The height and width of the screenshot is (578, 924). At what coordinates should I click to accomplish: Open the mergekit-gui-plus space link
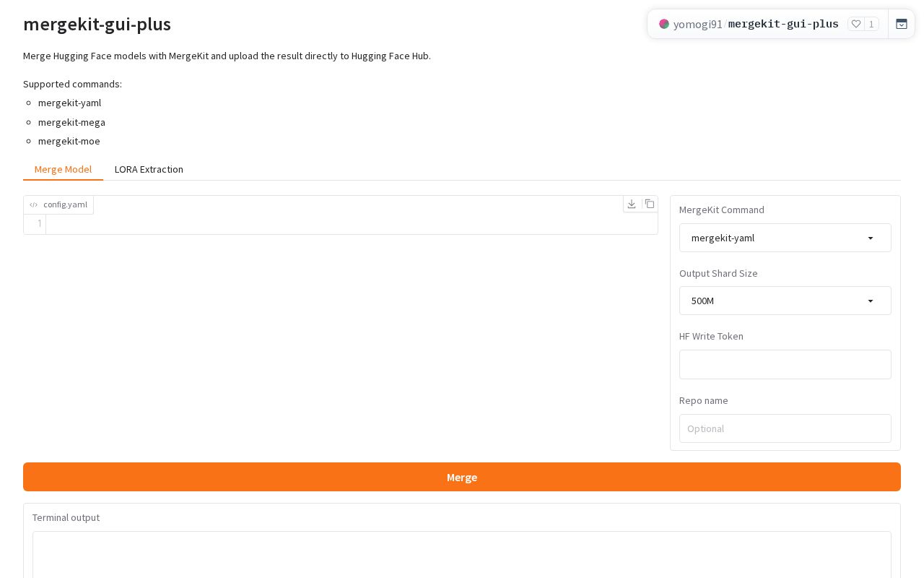783,24
